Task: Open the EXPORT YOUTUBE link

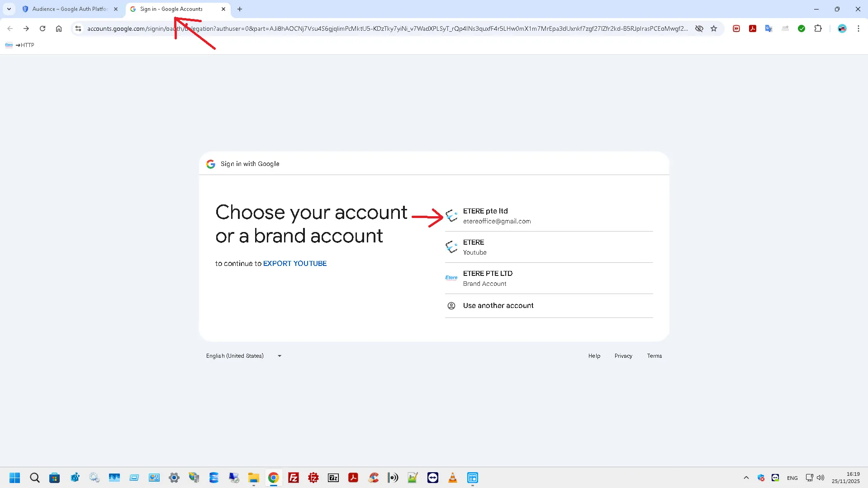Action: (295, 264)
